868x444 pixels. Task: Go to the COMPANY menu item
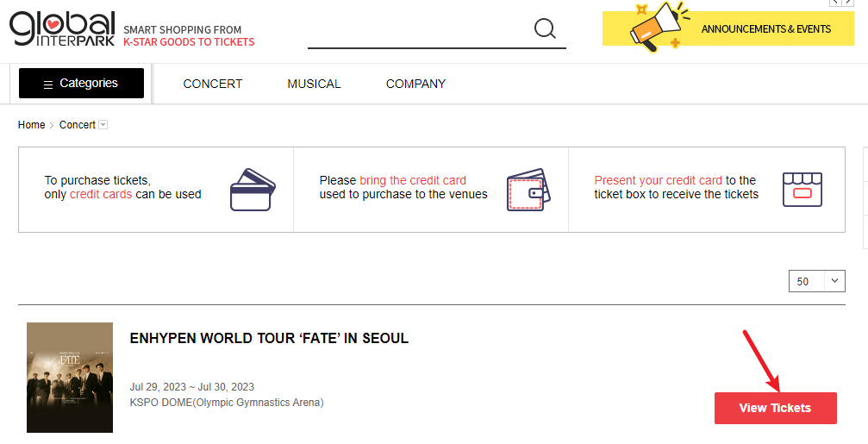415,84
